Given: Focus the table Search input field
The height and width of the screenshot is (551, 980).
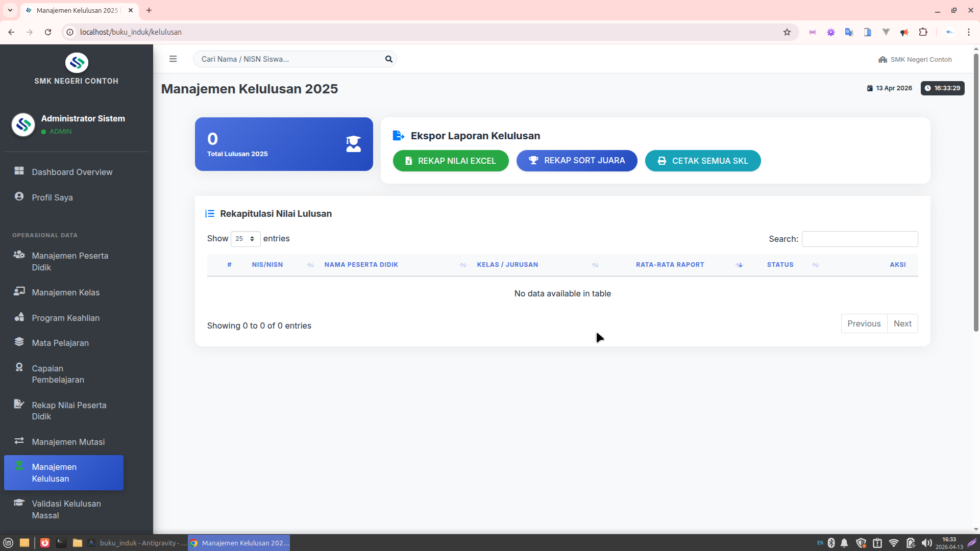Looking at the screenshot, I should (860, 239).
